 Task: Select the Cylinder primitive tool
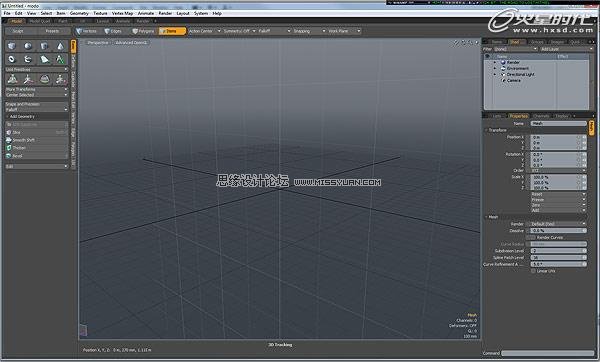44,46
